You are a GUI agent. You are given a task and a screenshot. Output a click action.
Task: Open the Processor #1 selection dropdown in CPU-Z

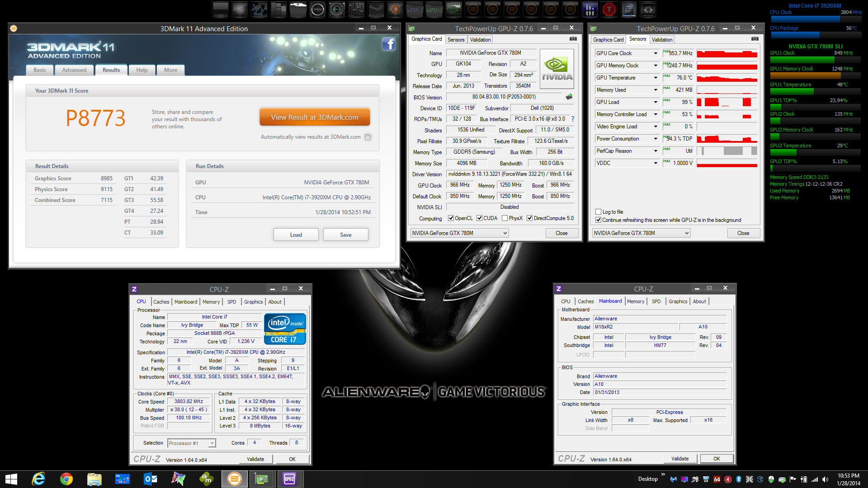[192, 443]
